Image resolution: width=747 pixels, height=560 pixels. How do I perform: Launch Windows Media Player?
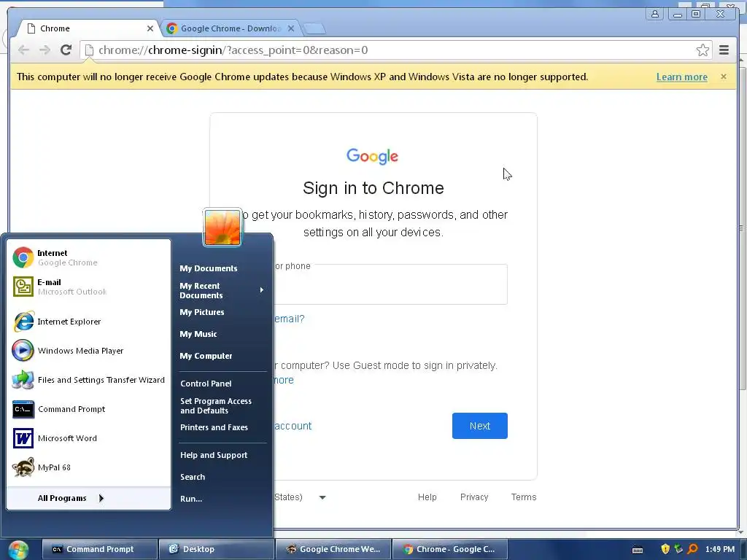click(x=88, y=351)
